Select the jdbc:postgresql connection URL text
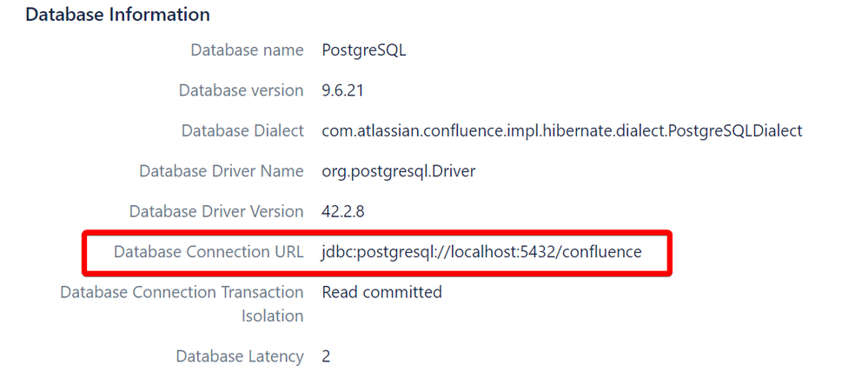 click(481, 253)
